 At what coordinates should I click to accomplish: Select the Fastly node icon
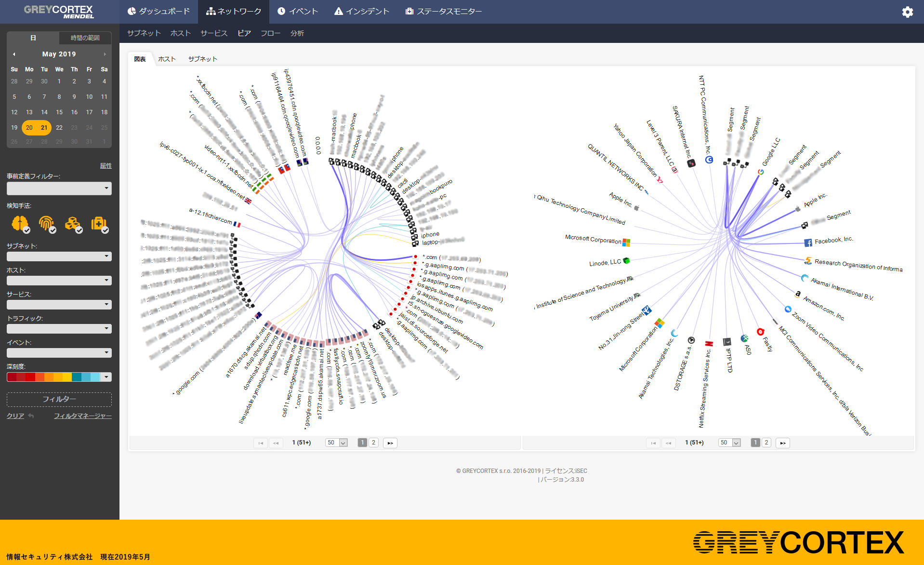pyautogui.click(x=760, y=332)
